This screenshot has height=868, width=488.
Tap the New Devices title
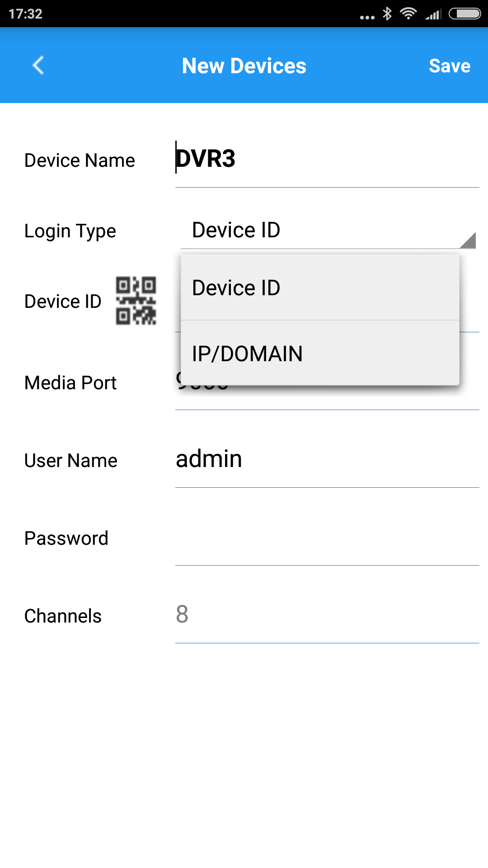pyautogui.click(x=244, y=66)
